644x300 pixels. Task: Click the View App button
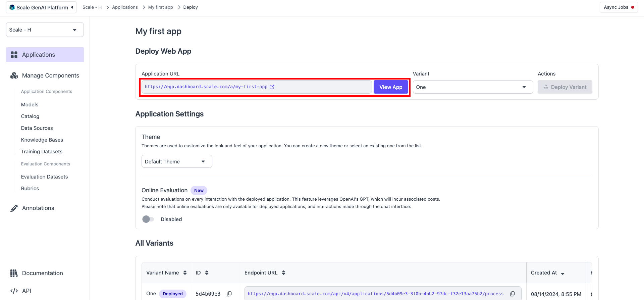pyautogui.click(x=391, y=87)
